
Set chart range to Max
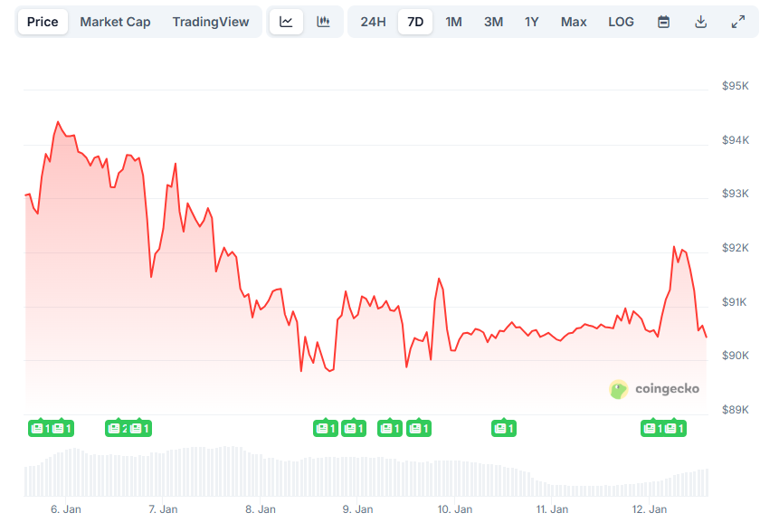tap(574, 22)
